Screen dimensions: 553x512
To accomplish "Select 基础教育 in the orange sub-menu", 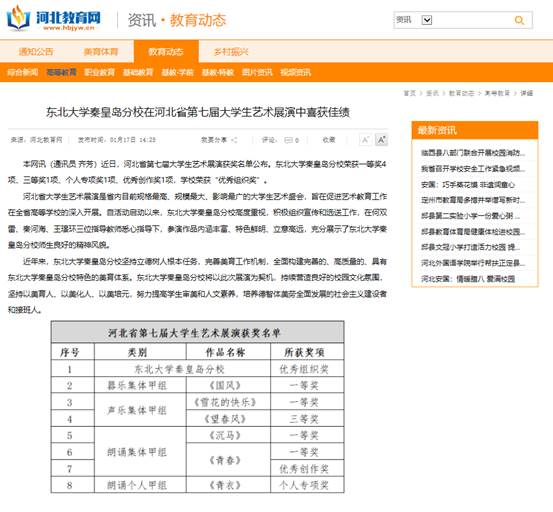I will (138, 72).
